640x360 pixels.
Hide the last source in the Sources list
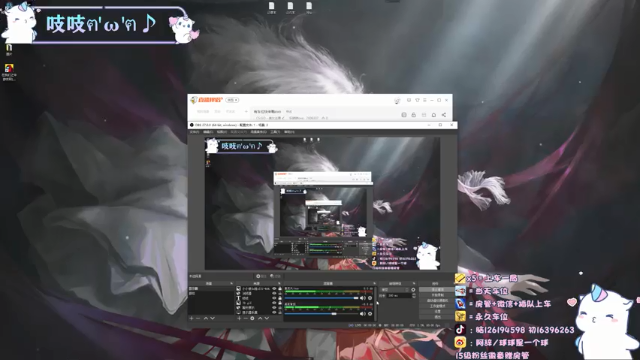[274, 312]
